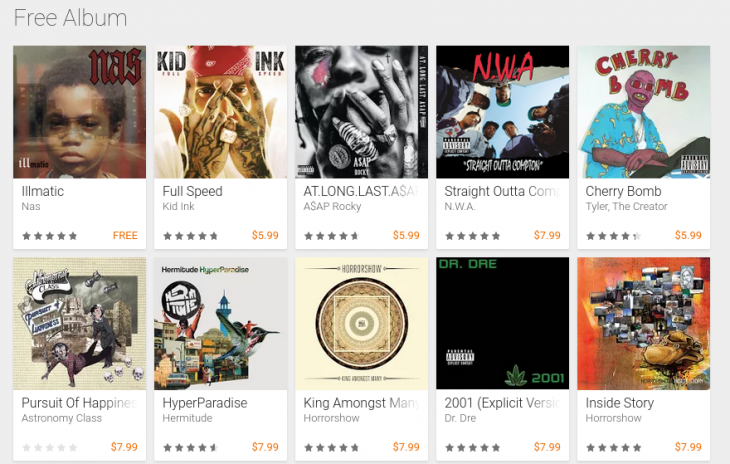Select the AT.LONG.LAST.A$AP album artwork
The image size is (730, 464).
362,112
